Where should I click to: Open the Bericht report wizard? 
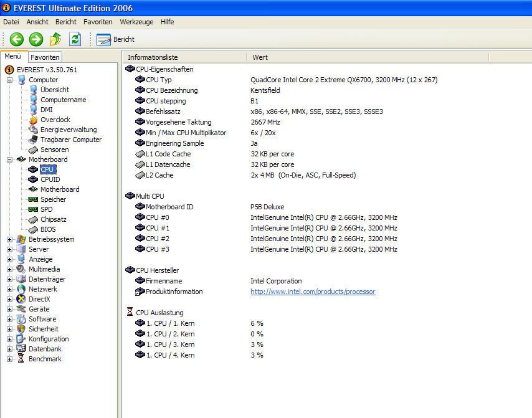[x=115, y=39]
